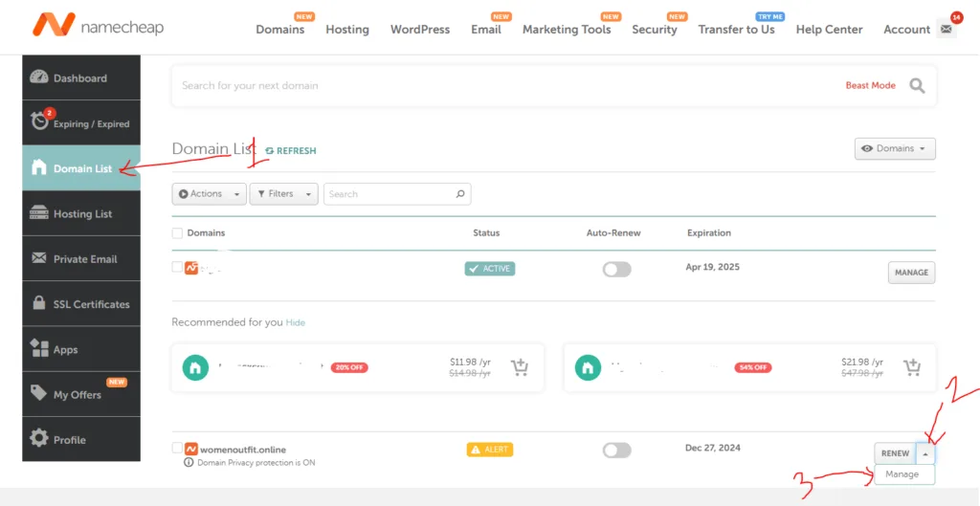Click the Auto-Renew column header
This screenshot has height=506, width=980.
point(613,233)
